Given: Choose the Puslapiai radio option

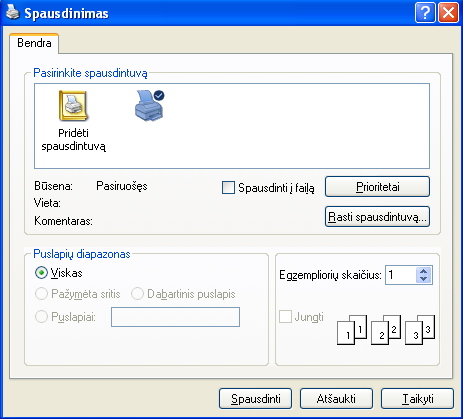Looking at the screenshot, I should point(41,317).
